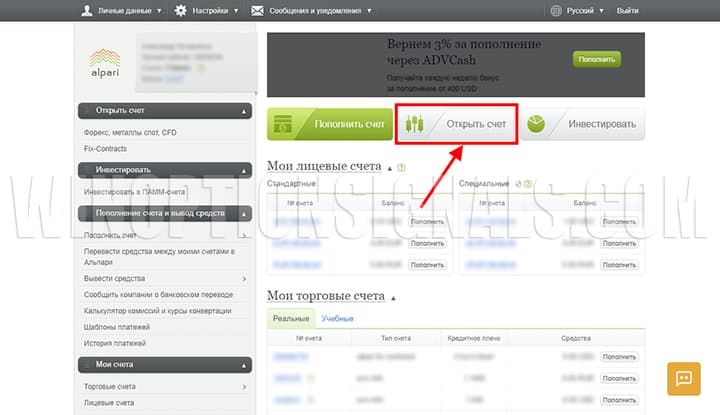
Task: Open История платежей in sidebar
Action: 115,343
